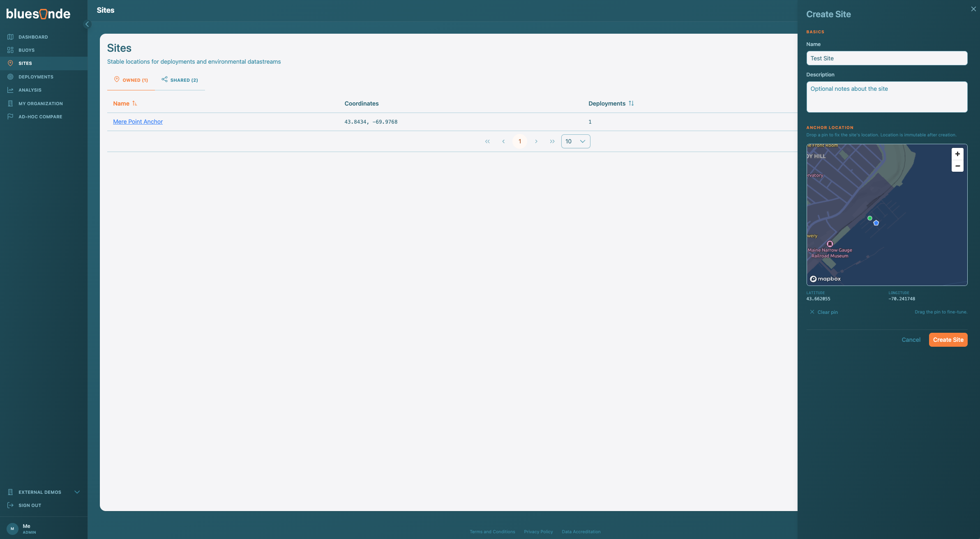Open the Ad-Hoc Compare flag icon
980x539 pixels.
click(x=10, y=117)
